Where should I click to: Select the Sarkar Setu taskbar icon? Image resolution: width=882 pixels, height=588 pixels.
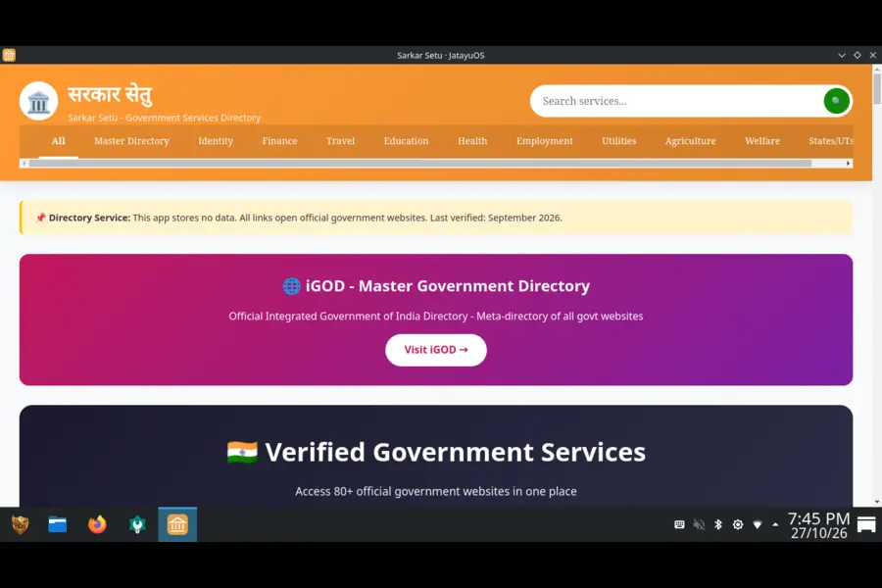pyautogui.click(x=177, y=525)
